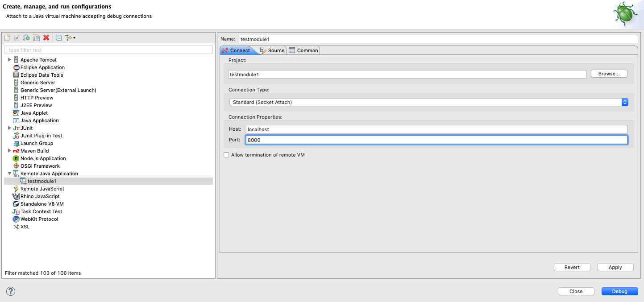Click the Export launch configuration icon
This screenshot has width=644, height=302.
pos(27,38)
